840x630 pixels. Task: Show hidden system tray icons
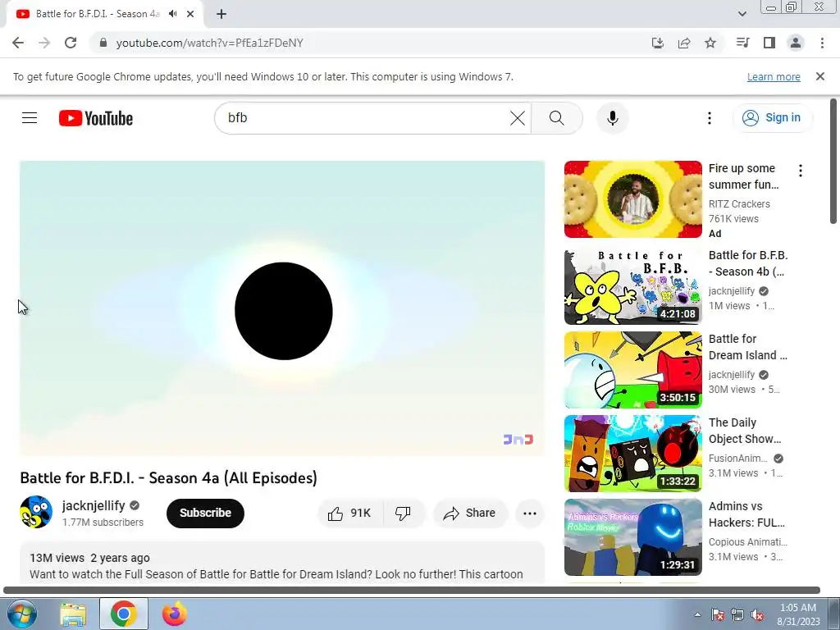point(697,615)
